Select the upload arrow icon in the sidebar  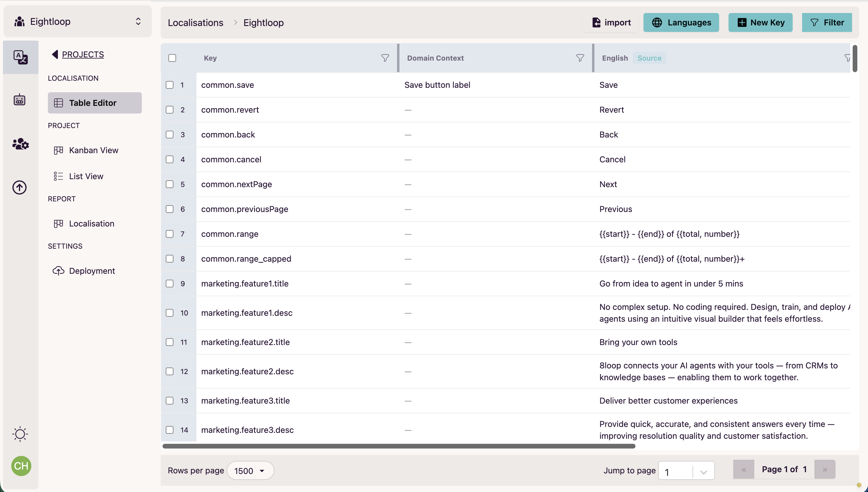[19, 187]
